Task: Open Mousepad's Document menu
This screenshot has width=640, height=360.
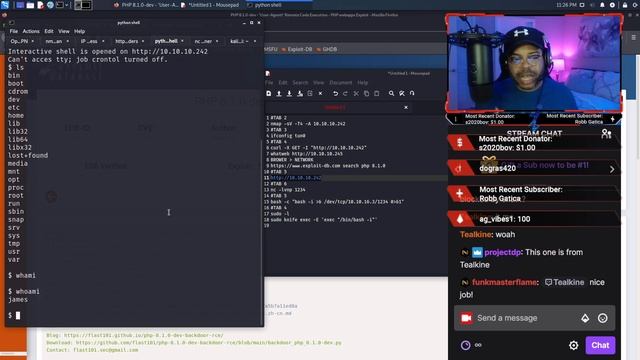Action: coord(340,82)
